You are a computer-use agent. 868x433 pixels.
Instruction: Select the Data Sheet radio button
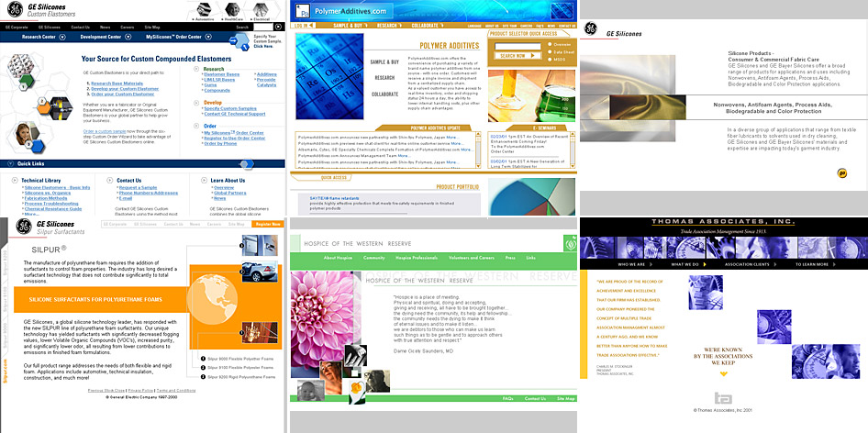(548, 51)
